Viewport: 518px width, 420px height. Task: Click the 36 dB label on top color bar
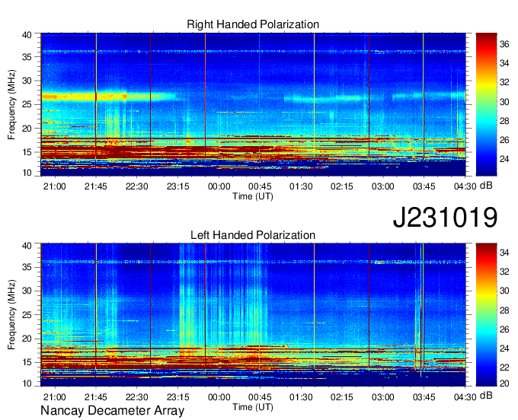coord(504,44)
